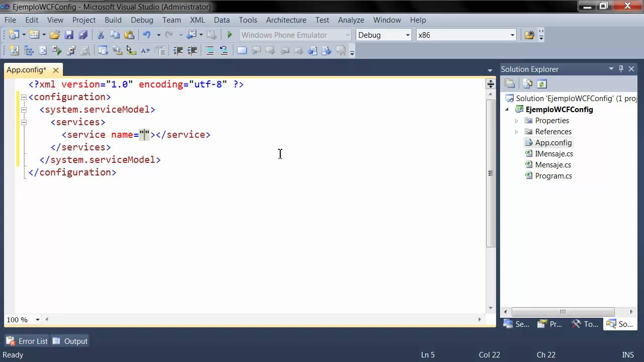
Task: Pin or auto-hide the Solution Explorer panel
Action: pyautogui.click(x=621, y=69)
